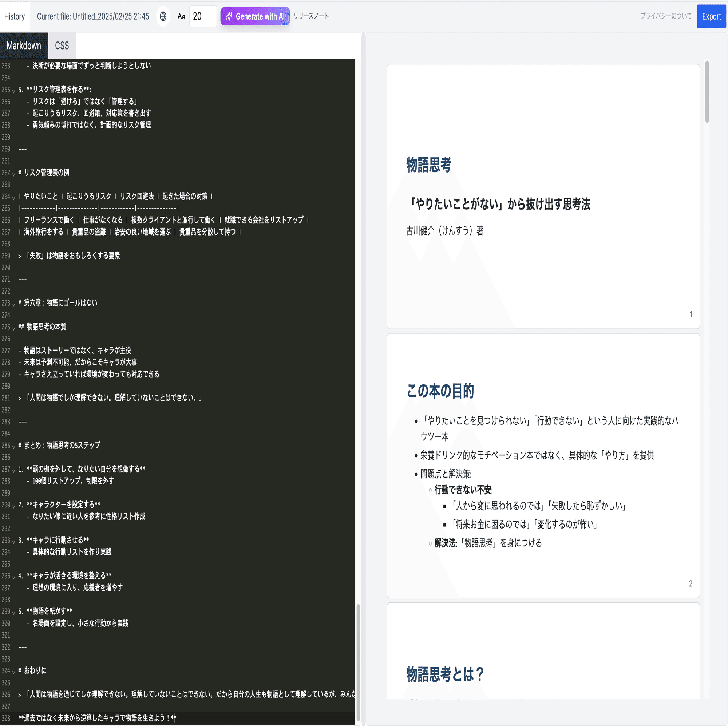Click line '- 100個リストアップ、制限を外す'
Screen dimensions: 728x728
pyautogui.click(x=71, y=481)
